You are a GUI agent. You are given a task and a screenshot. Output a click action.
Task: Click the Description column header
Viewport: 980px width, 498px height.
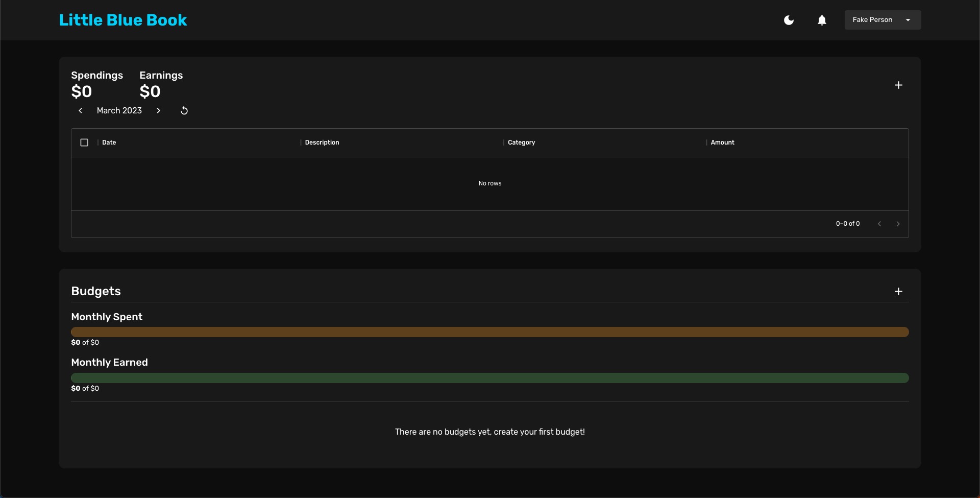(322, 142)
